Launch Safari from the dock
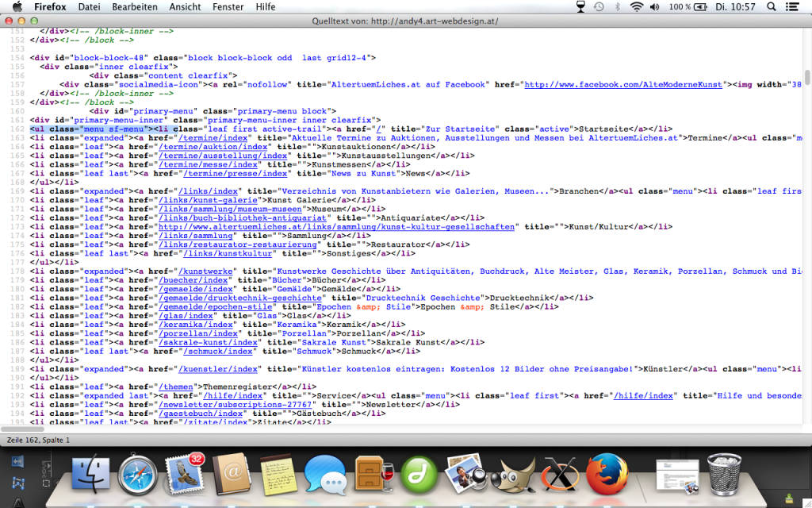The width and height of the screenshot is (812, 508). pyautogui.click(x=138, y=477)
